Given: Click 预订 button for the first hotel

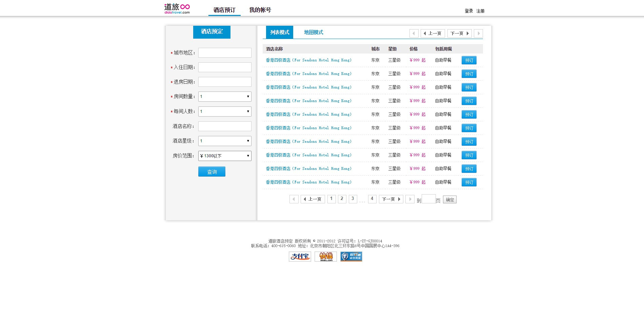Looking at the screenshot, I should (x=469, y=60).
